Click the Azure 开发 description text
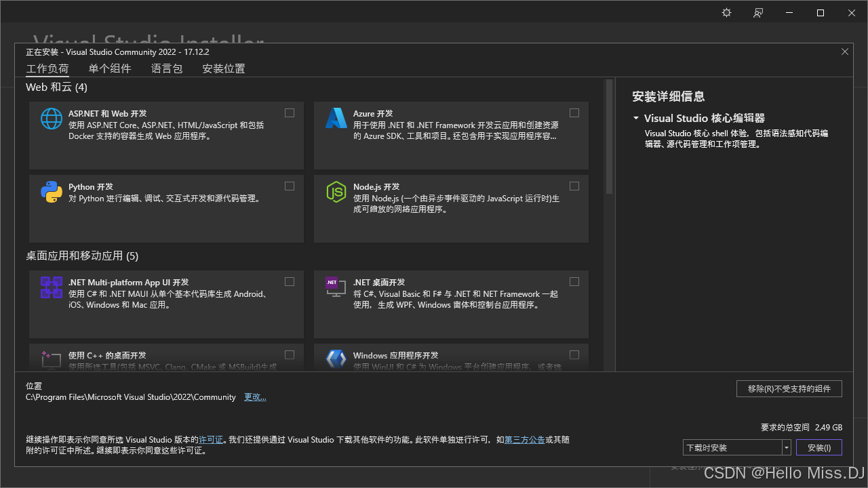Screen dimensions: 868x488 [x=456, y=131]
